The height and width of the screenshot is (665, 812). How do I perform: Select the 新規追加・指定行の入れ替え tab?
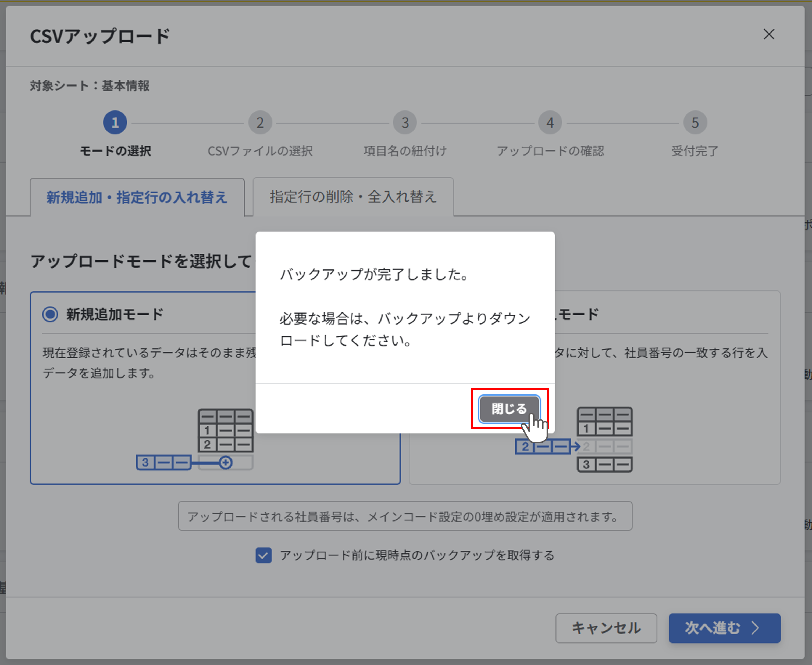click(x=137, y=197)
